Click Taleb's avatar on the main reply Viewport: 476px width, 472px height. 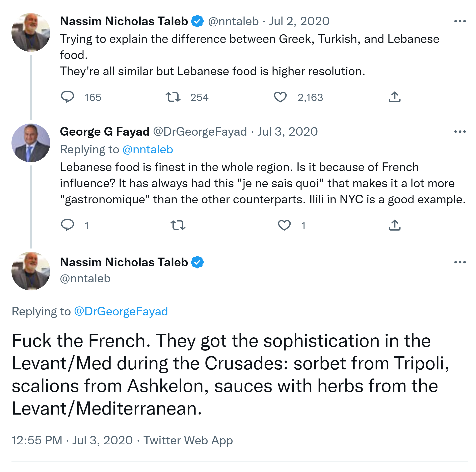[x=31, y=271]
